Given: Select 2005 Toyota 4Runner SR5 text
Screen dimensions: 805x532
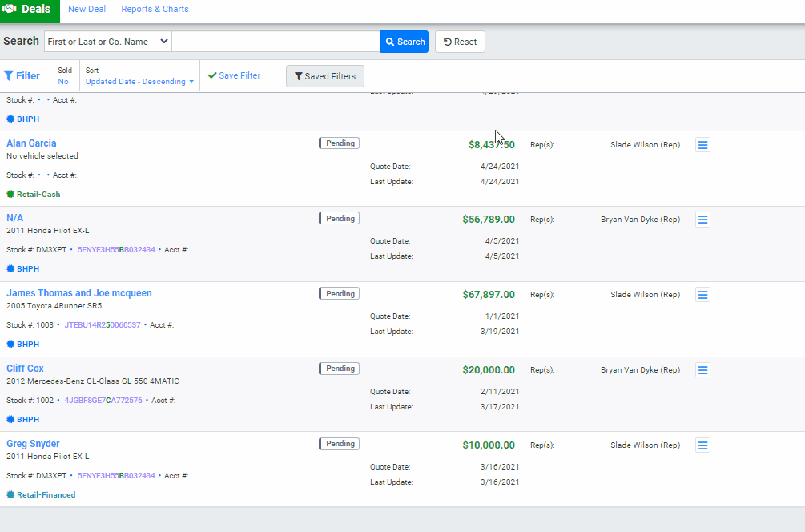Looking at the screenshot, I should 54,305.
